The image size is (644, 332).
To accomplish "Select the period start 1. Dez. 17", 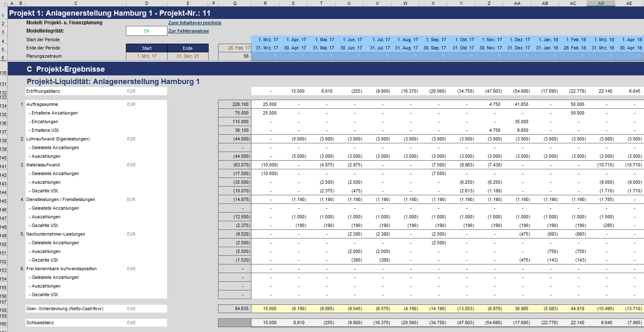I will coord(517,40).
